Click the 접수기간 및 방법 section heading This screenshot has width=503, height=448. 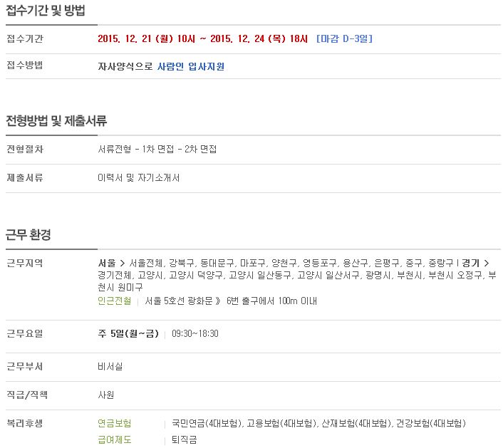click(46, 10)
